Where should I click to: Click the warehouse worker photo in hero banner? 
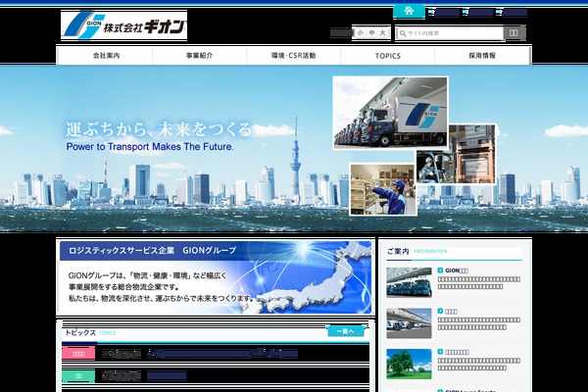(383, 189)
